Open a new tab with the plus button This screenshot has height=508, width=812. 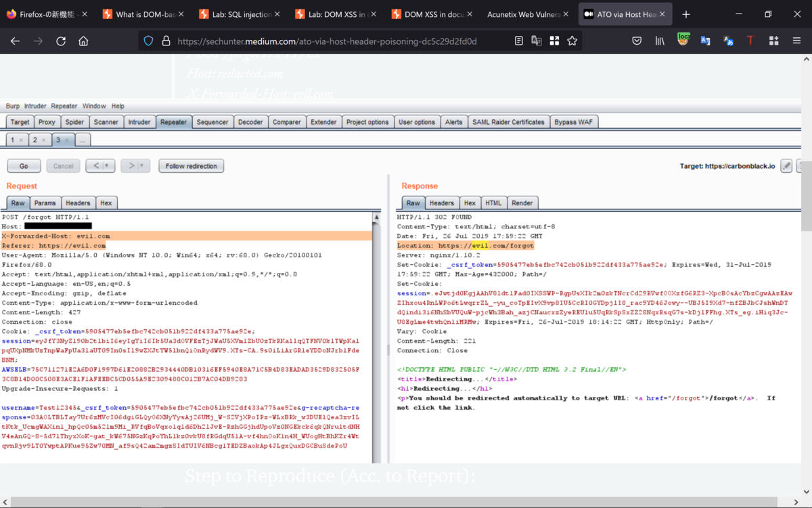pyautogui.click(x=686, y=14)
